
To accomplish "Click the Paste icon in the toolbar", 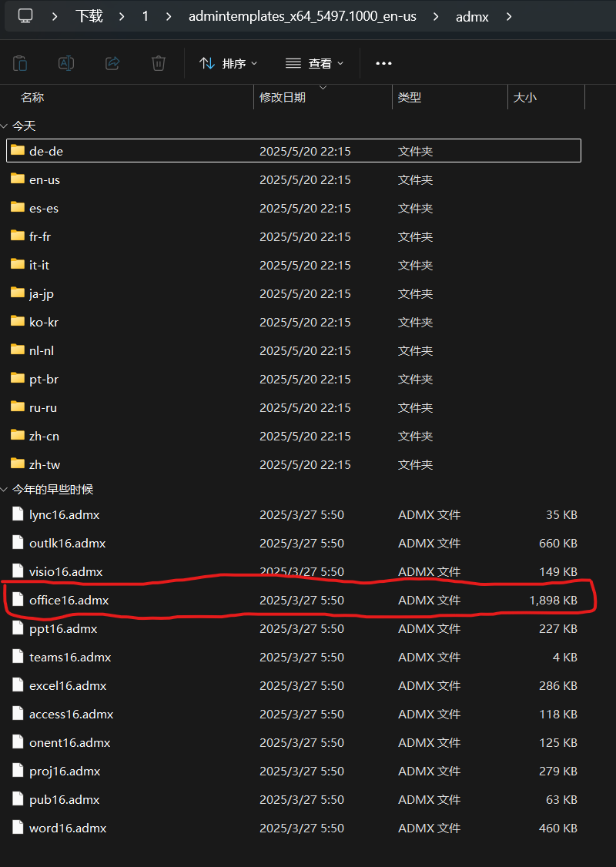I will (x=21, y=63).
